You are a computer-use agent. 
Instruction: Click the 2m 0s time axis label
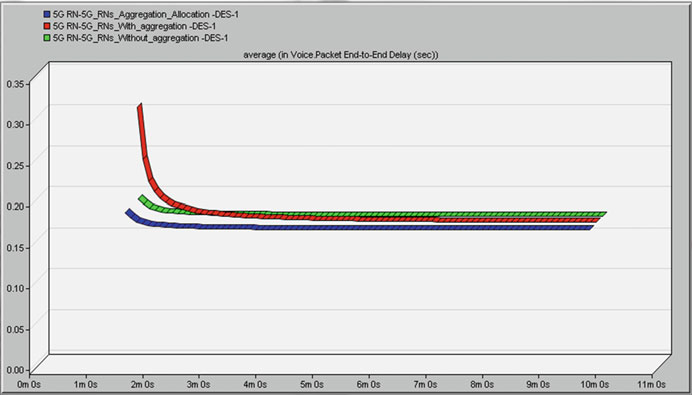(x=142, y=384)
